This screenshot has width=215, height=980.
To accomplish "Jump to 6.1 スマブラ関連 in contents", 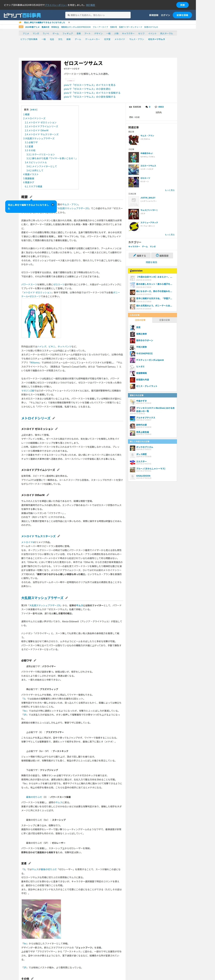I will [33, 186].
